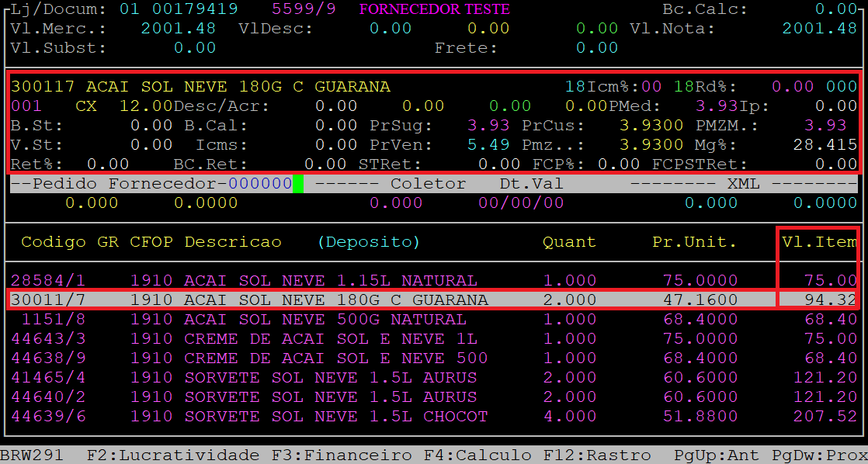
Task: Select row ACAI SOL NEVE 500G NATURAL
Action: pyautogui.click(x=433, y=319)
